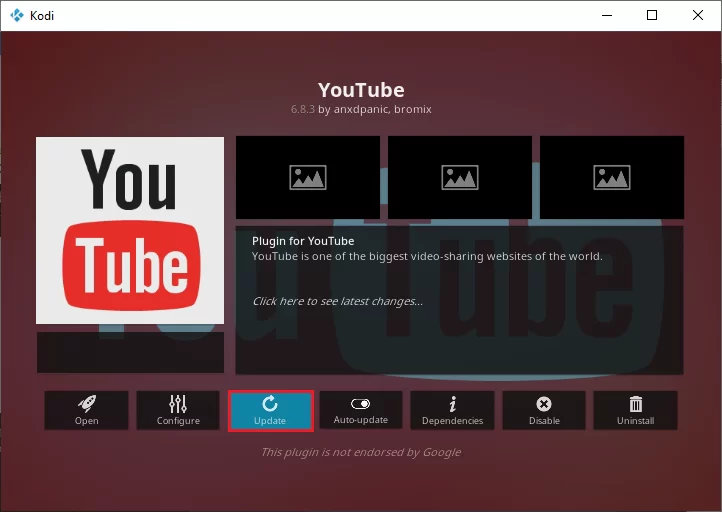Select the first screenshot placeholder thumbnail
The image size is (722, 512).
(x=308, y=177)
